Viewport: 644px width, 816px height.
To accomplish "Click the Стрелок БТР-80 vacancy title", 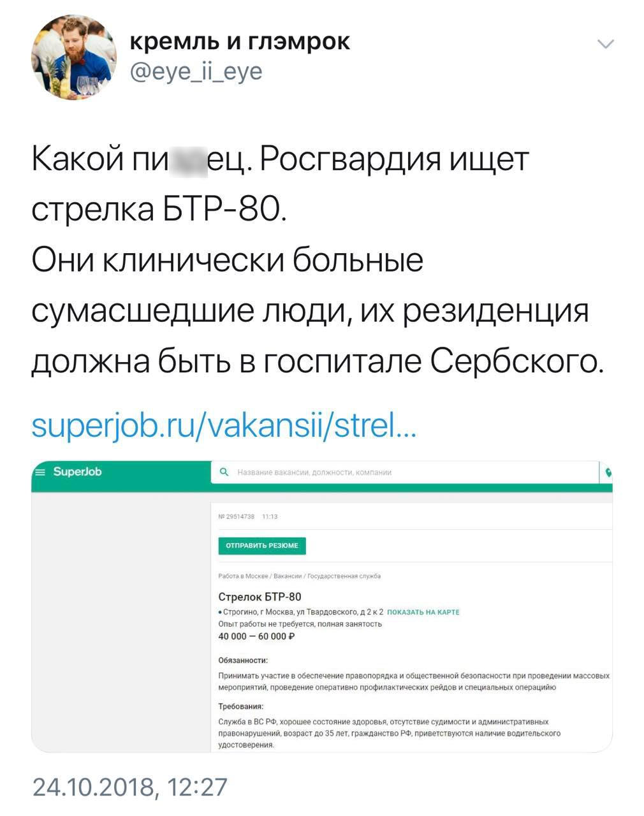I will 260,597.
